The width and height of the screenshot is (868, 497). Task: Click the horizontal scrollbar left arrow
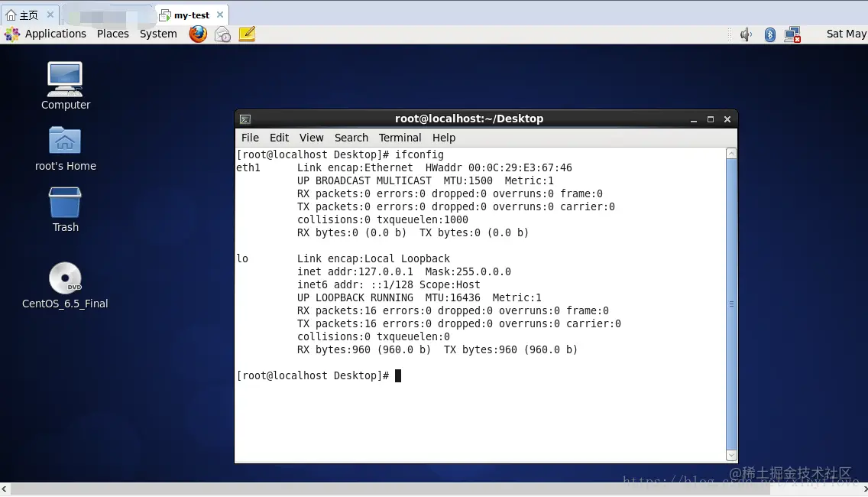coord(5,489)
